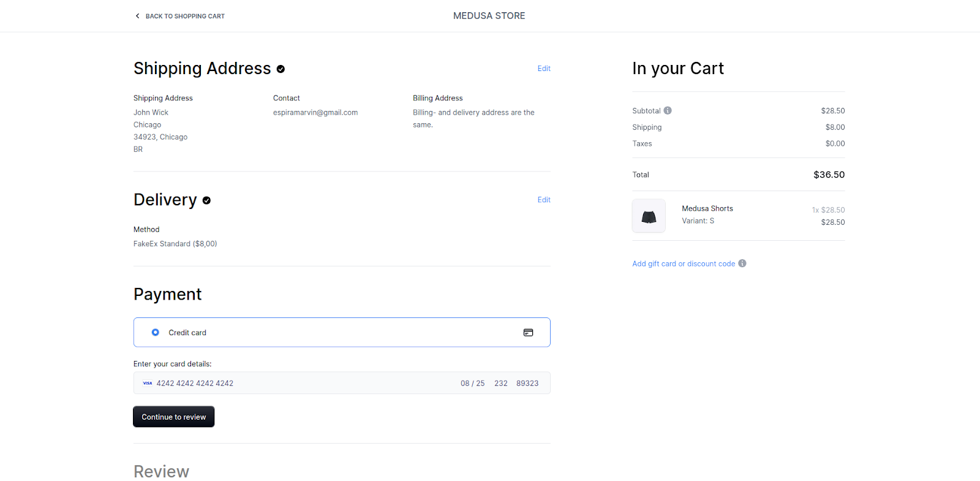The image size is (980, 481).
Task: Click the card number field 4242 4242 4242 4242
Action: [x=195, y=384]
